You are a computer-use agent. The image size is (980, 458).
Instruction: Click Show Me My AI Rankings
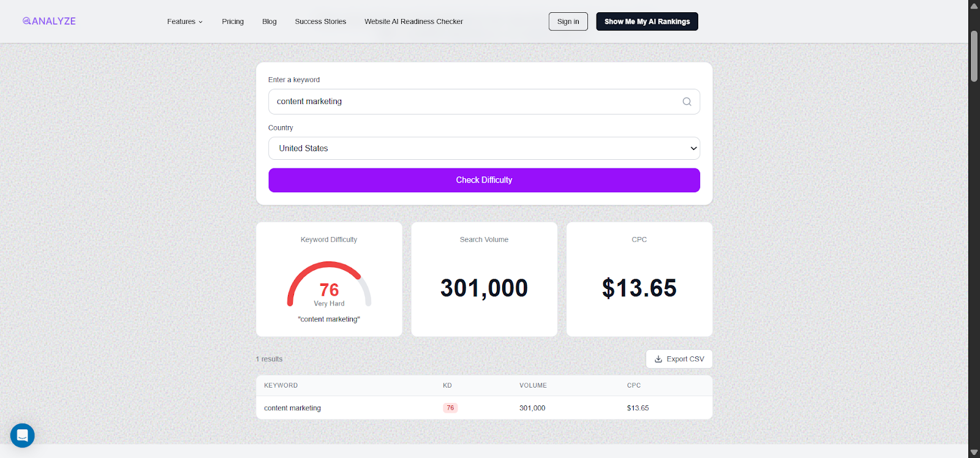click(x=647, y=21)
